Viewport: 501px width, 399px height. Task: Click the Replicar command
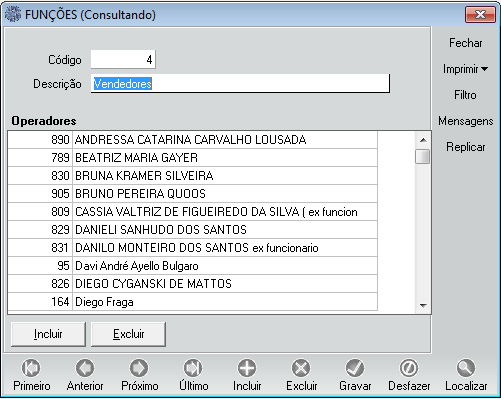point(466,147)
